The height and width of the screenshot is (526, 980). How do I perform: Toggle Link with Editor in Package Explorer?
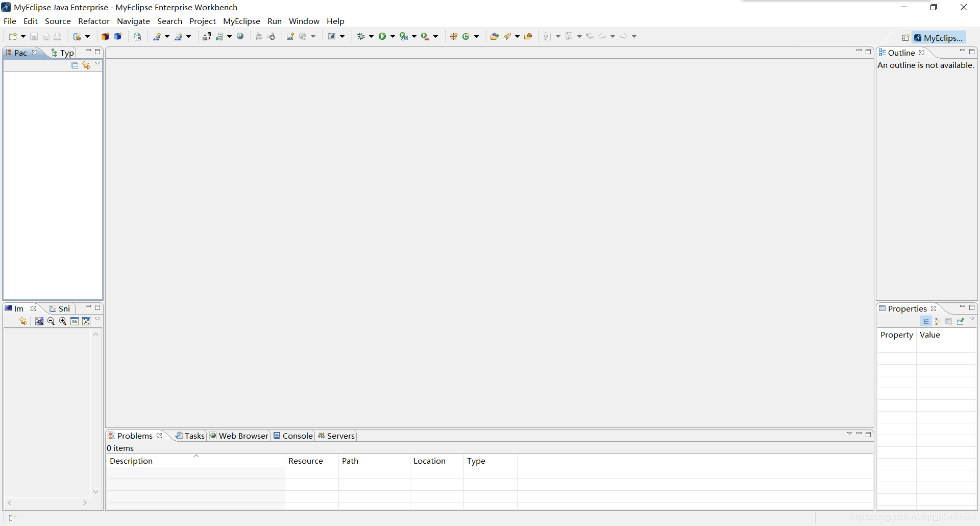pyautogui.click(x=86, y=65)
